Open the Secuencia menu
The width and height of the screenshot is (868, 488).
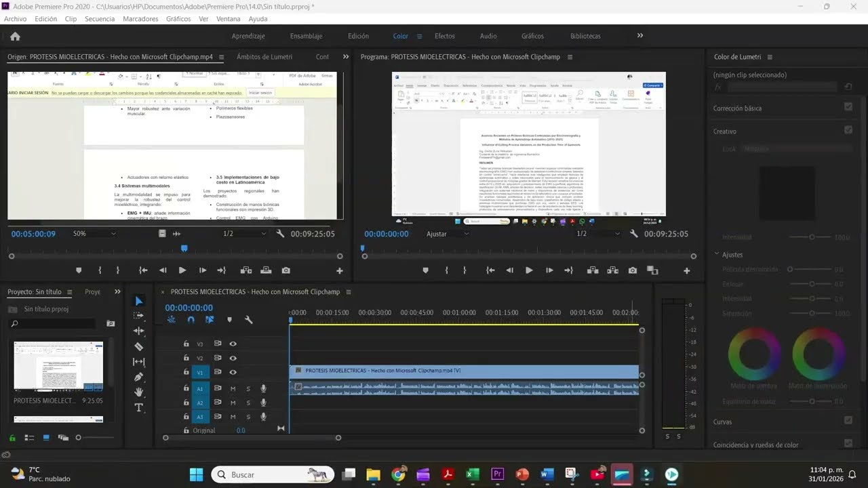click(100, 19)
